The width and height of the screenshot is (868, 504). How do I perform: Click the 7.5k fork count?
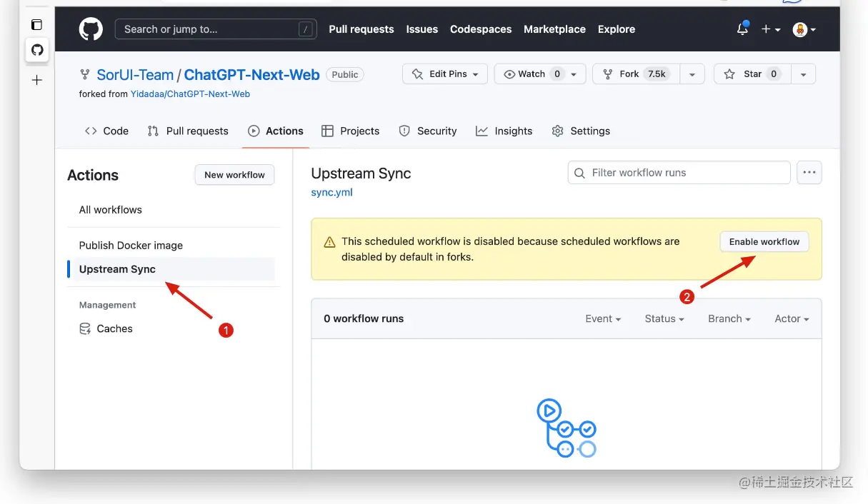[x=656, y=74]
